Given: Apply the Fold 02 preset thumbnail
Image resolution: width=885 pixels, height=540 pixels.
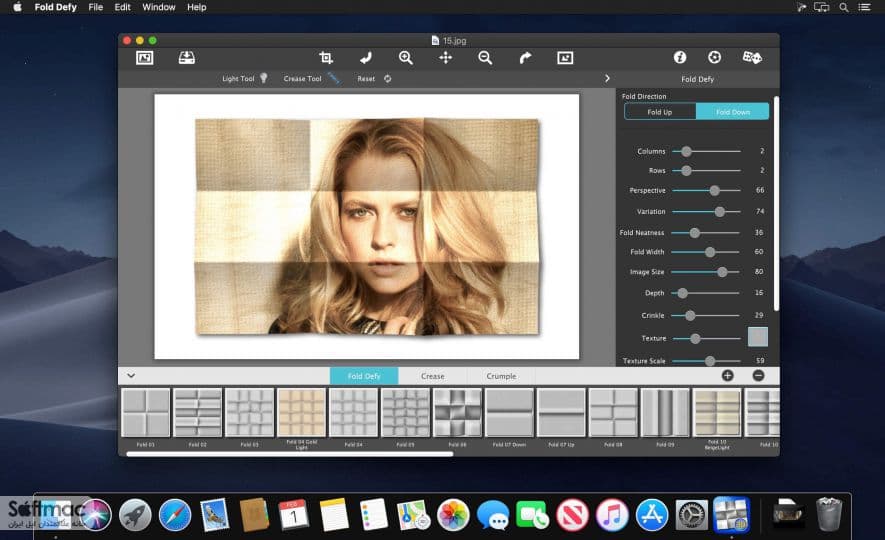Looking at the screenshot, I should click(x=198, y=412).
